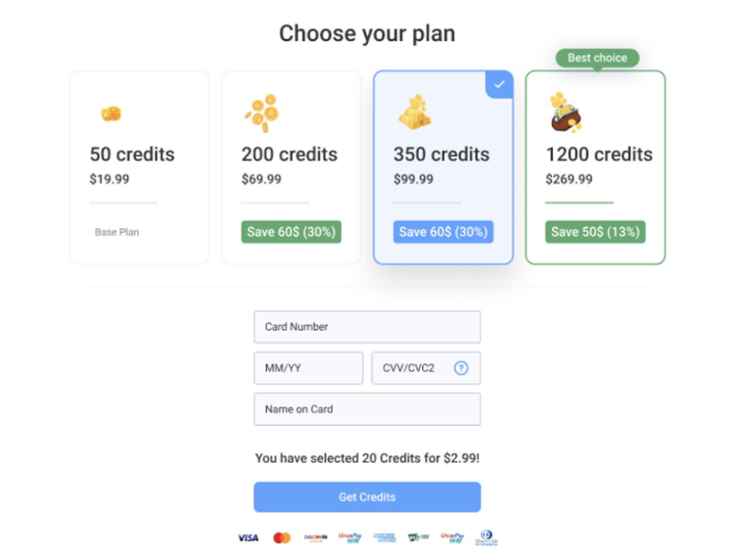Click the gold bars icon on 350 credits

click(x=416, y=112)
